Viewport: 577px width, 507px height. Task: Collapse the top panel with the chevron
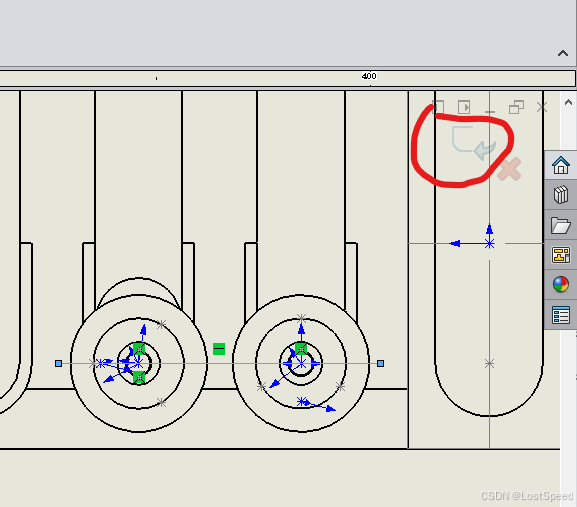pyautogui.click(x=563, y=53)
